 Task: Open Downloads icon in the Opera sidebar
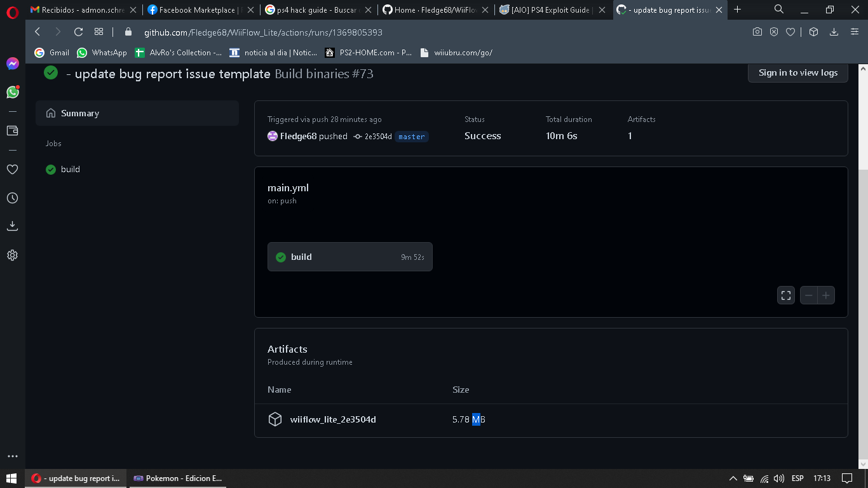click(x=12, y=226)
